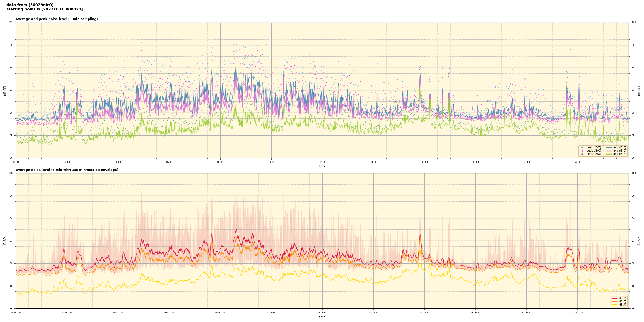
Task: Click the 16:00:00 tick label on bottom chart
Action: pyautogui.click(x=424, y=313)
